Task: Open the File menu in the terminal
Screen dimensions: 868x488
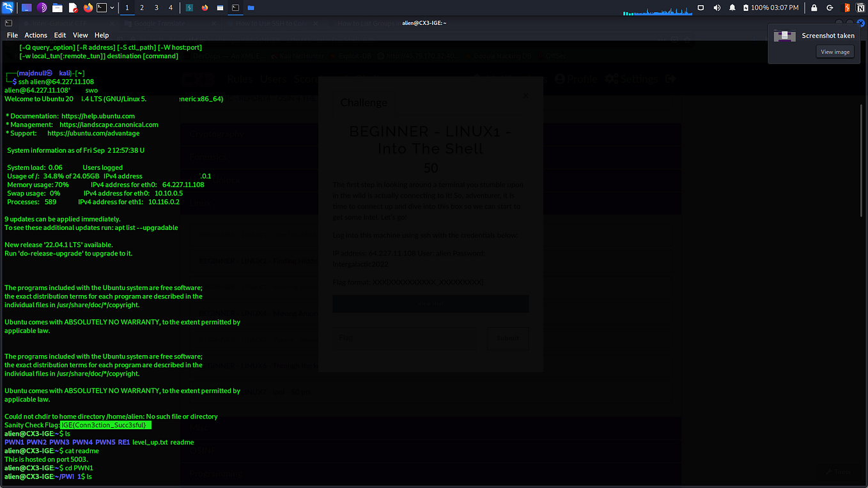Action: [12, 35]
